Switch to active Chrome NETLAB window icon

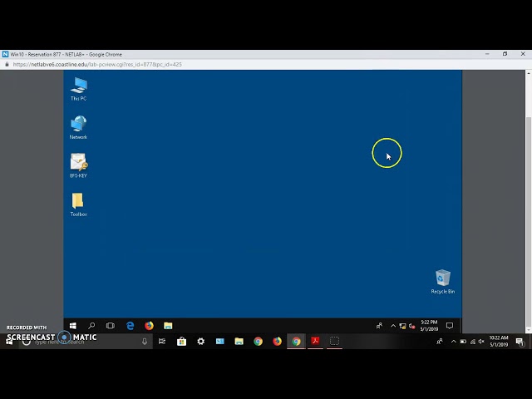[x=296, y=342]
